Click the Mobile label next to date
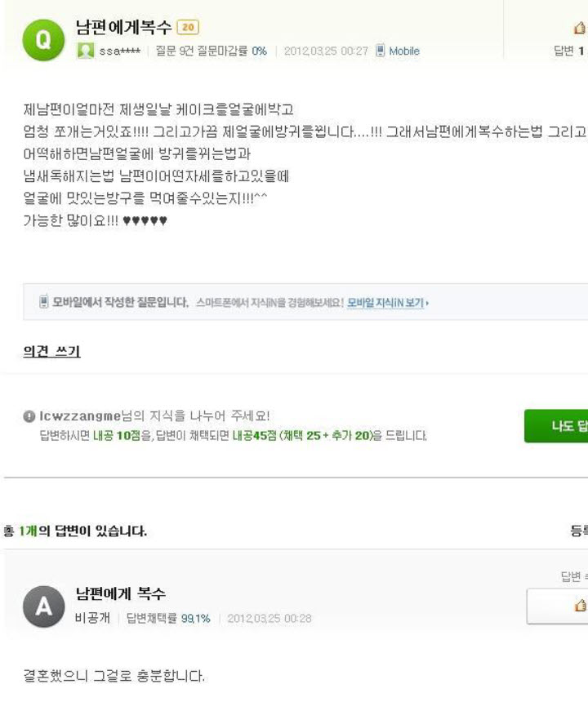The image size is (588, 702). pyautogui.click(x=403, y=51)
